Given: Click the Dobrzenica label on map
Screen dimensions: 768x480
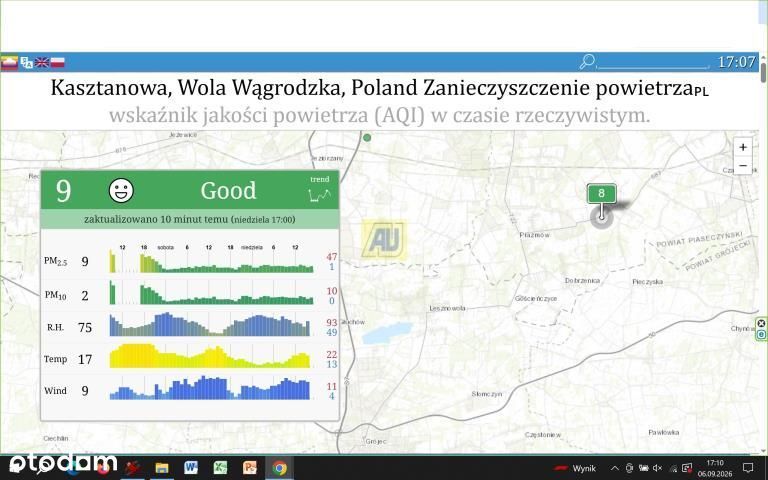Looking at the screenshot, I should 582,281.
